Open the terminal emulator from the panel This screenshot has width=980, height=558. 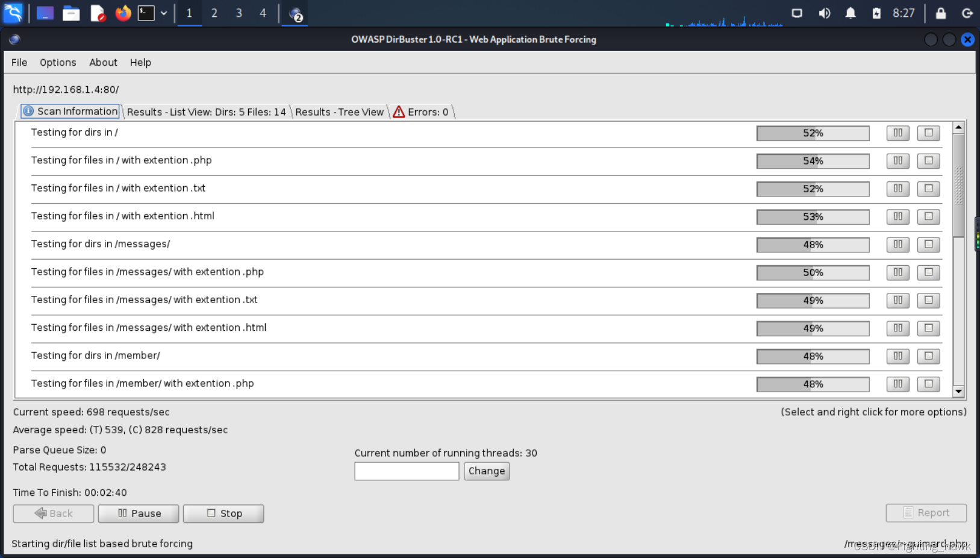pos(146,13)
